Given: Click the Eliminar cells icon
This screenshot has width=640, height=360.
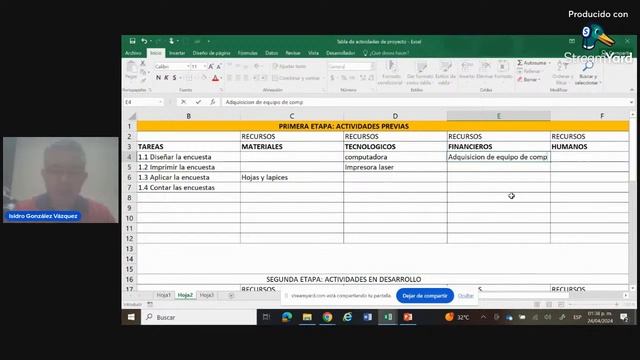Looking at the screenshot, I should 484,70.
